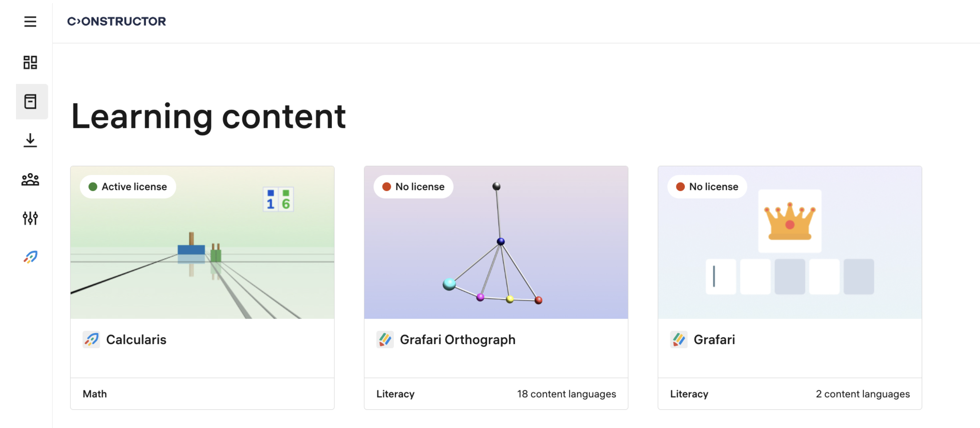Viewport: 980px width, 428px height.
Task: Open the Grafari Orthograph title
Action: coord(457,340)
